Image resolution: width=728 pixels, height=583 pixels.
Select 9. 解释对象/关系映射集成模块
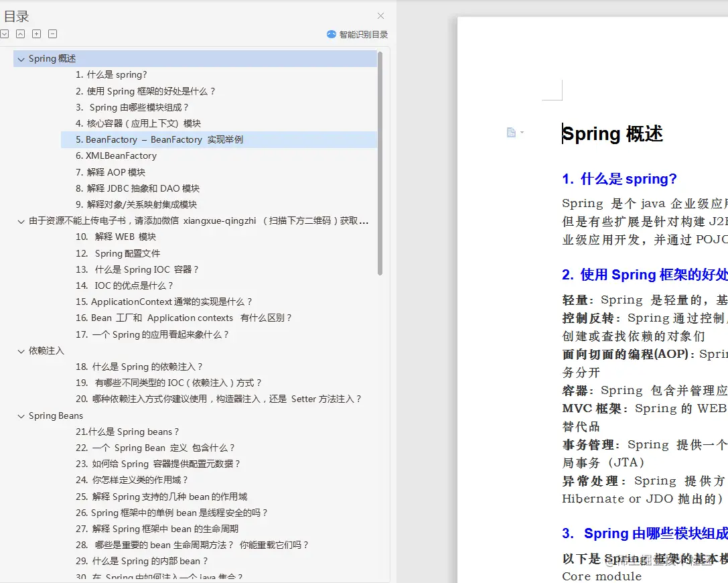point(136,204)
